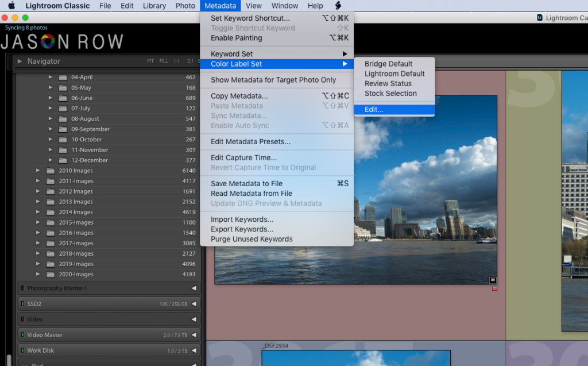The image size is (588, 366).
Task: Select the 06-June folder row
Action: (x=107, y=98)
